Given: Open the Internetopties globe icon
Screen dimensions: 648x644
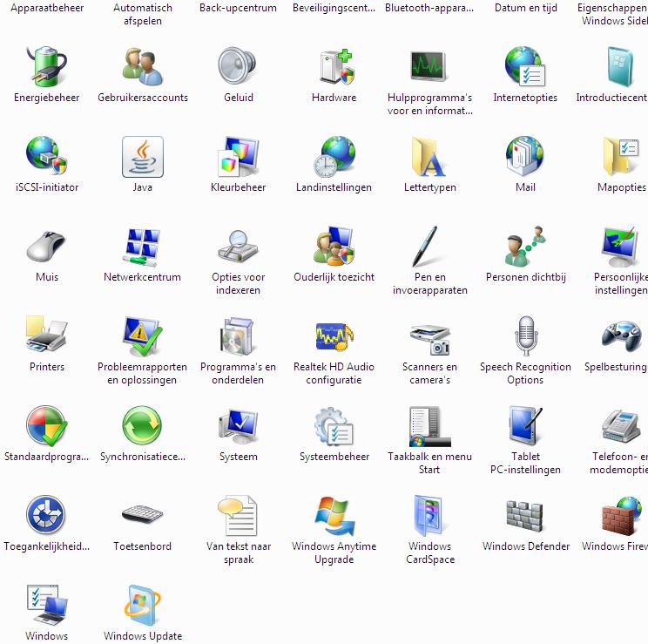Looking at the screenshot, I should click(525, 66).
